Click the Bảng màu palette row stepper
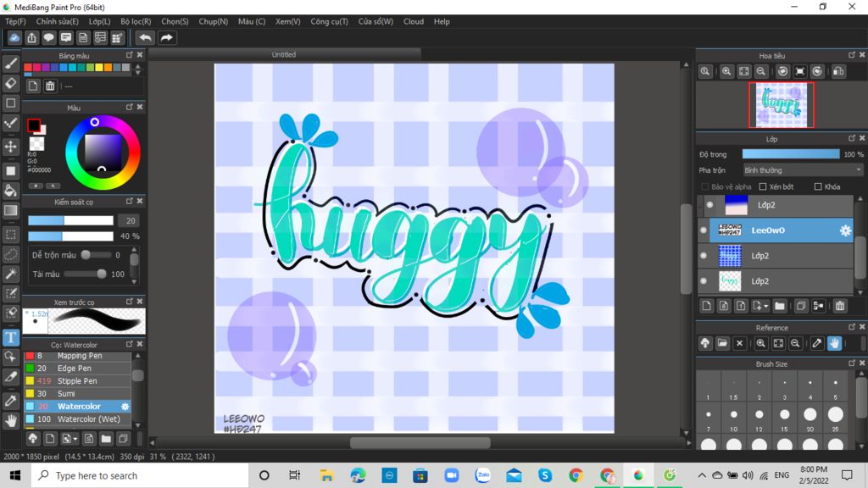 click(x=138, y=69)
